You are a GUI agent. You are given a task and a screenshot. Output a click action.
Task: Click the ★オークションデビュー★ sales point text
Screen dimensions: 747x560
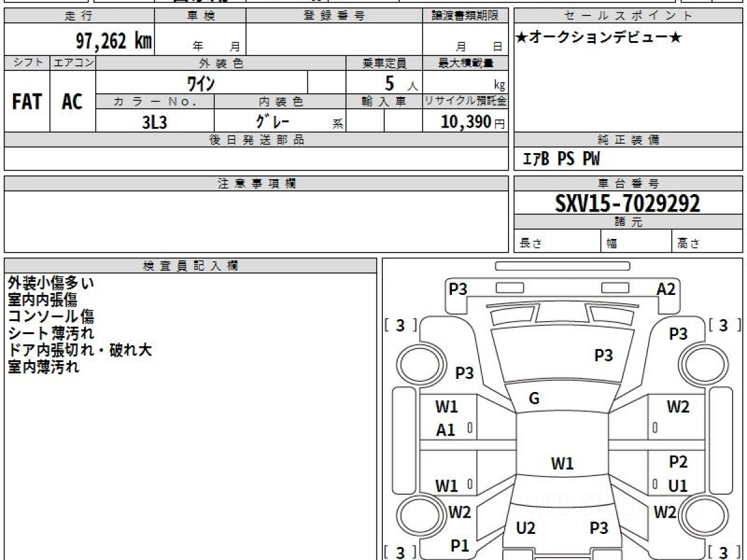click(599, 38)
